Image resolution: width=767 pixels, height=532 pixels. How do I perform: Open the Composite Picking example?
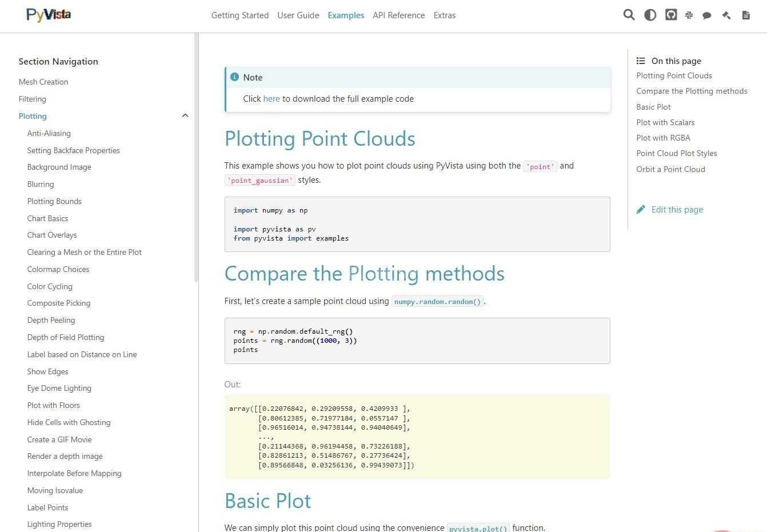(59, 303)
